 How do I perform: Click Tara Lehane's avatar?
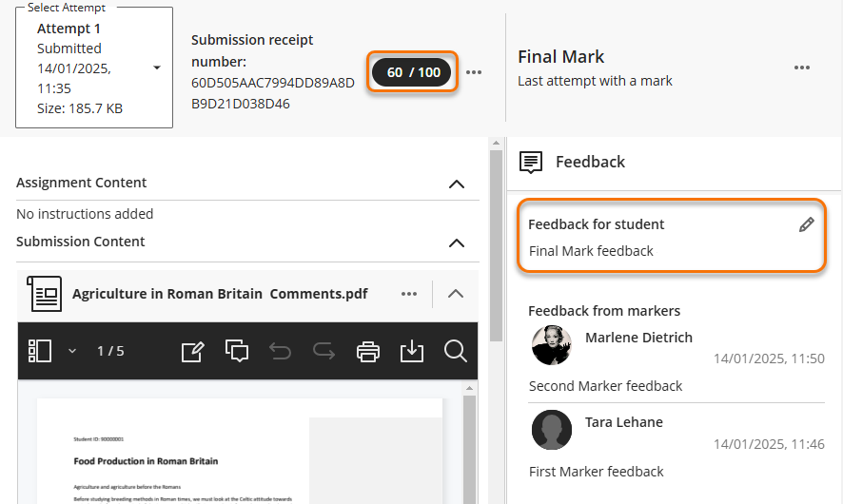tap(552, 430)
